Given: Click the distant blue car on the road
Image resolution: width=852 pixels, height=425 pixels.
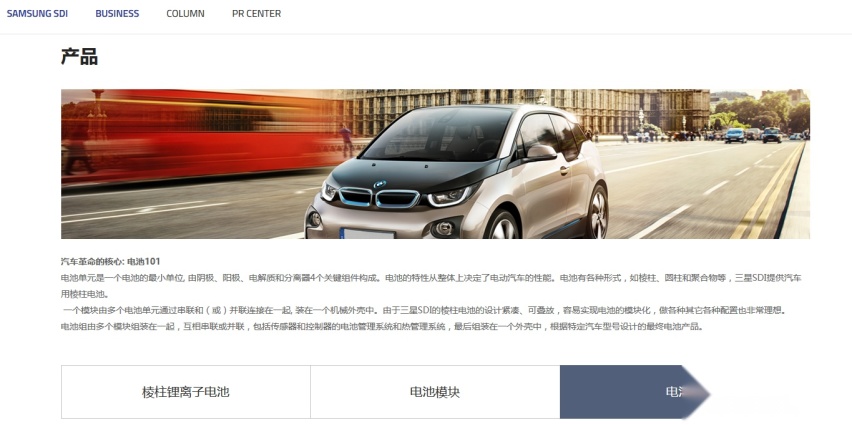Looking at the screenshot, I should [x=735, y=135].
